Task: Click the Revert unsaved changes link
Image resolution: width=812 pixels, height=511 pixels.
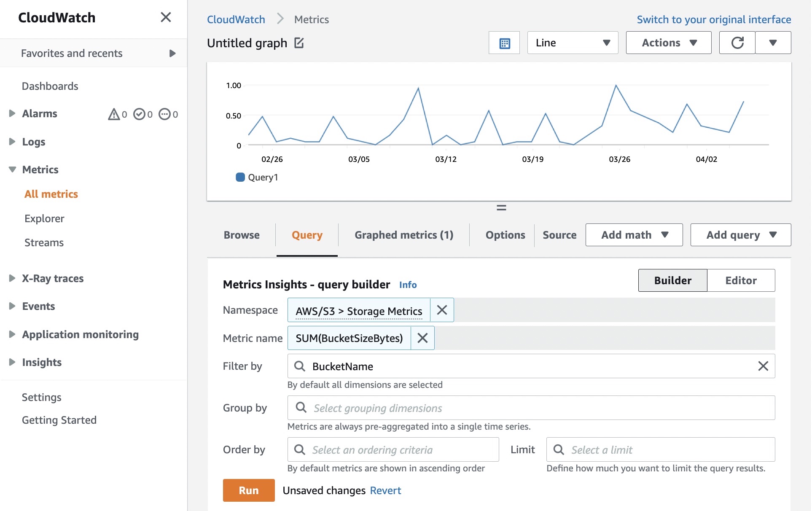Action: [x=385, y=491]
